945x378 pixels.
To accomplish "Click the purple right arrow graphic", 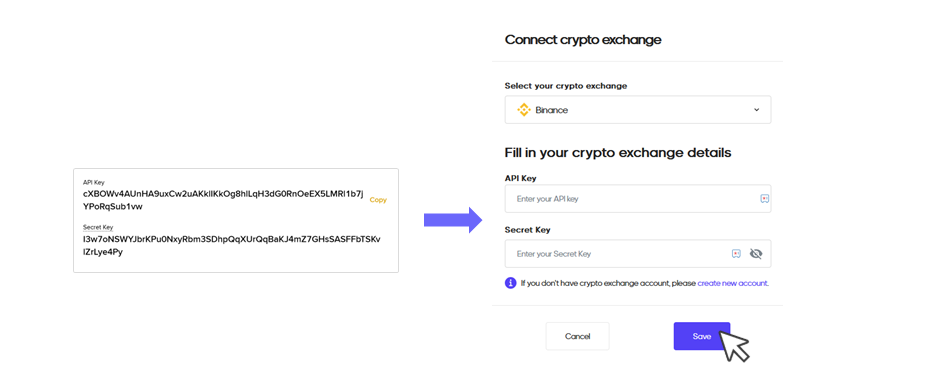I will (453, 220).
